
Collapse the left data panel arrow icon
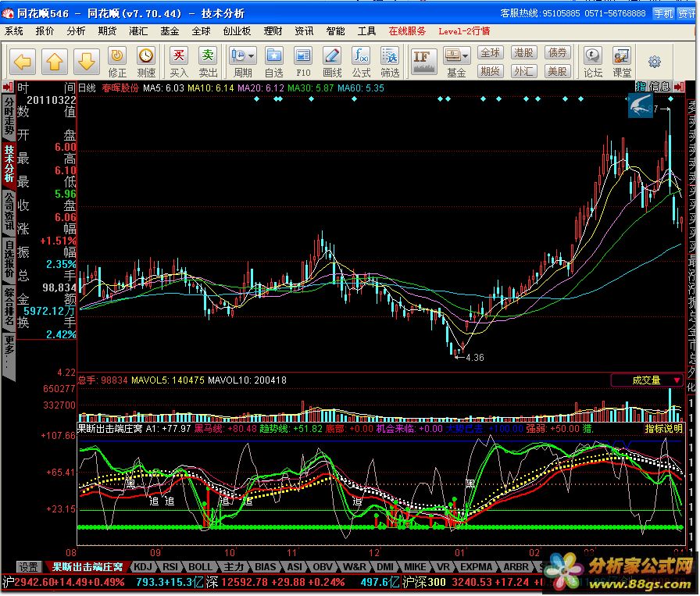click(x=8, y=87)
